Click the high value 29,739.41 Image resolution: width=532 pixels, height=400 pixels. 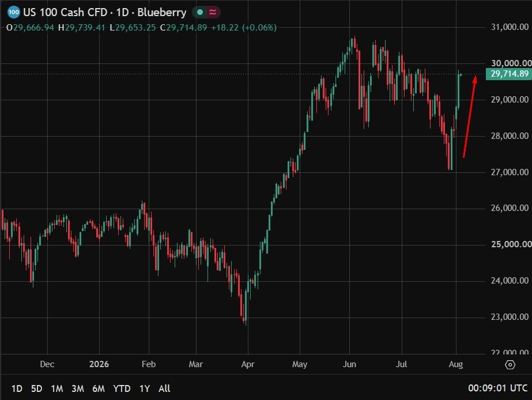[x=85, y=28]
